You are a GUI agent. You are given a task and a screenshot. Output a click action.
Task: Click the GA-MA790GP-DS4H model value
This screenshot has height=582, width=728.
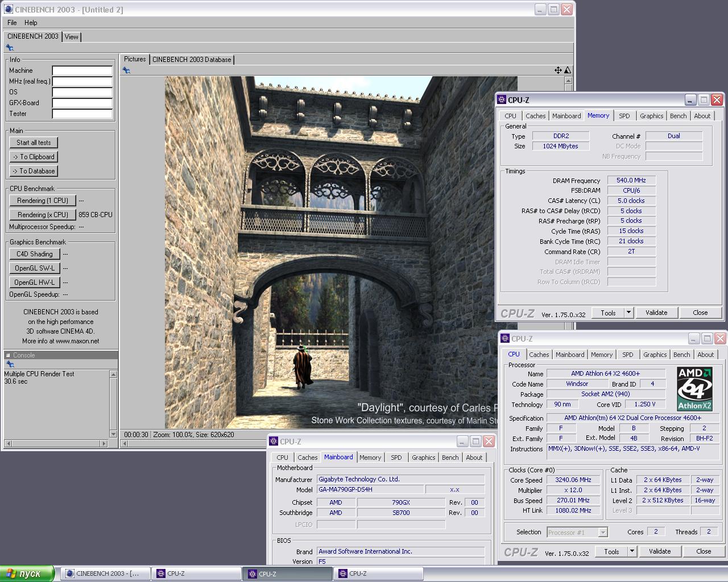point(370,489)
